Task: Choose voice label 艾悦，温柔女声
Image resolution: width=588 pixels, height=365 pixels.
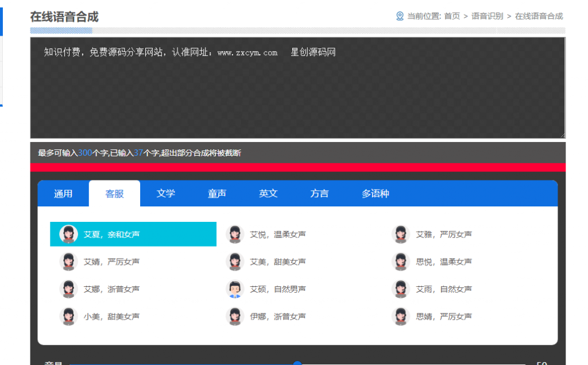Action: tap(278, 235)
